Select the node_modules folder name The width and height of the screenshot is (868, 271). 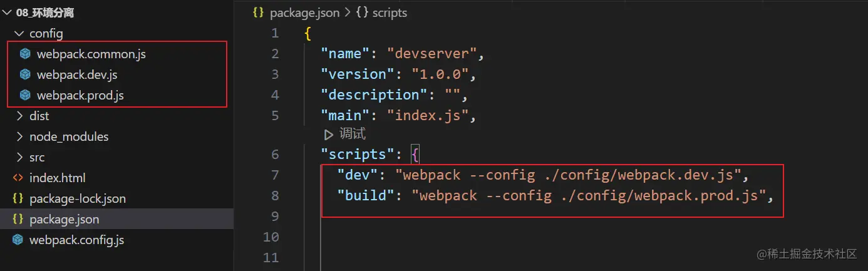point(69,136)
